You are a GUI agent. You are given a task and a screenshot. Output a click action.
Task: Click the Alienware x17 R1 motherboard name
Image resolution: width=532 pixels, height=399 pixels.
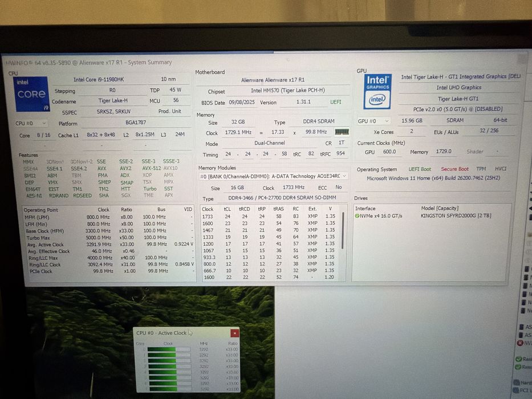click(x=273, y=80)
